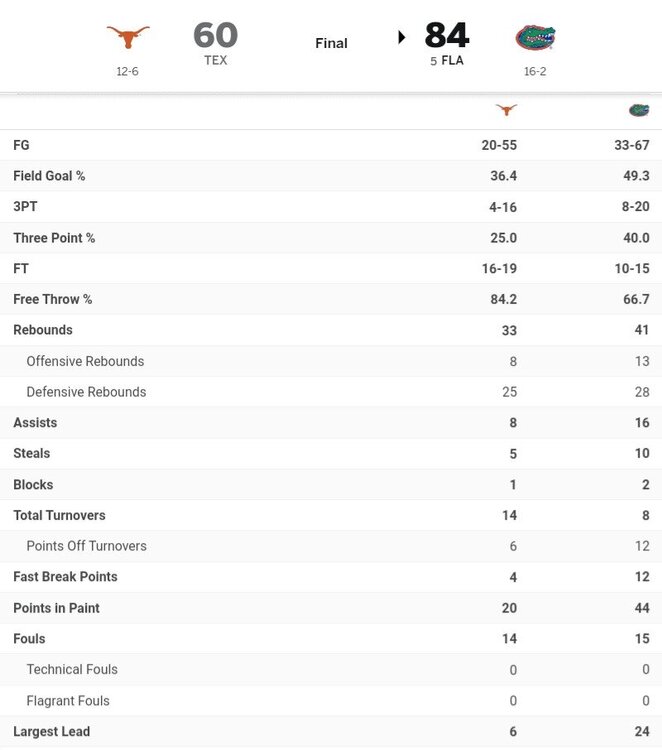Click the Points in Paint row label

tap(56, 608)
